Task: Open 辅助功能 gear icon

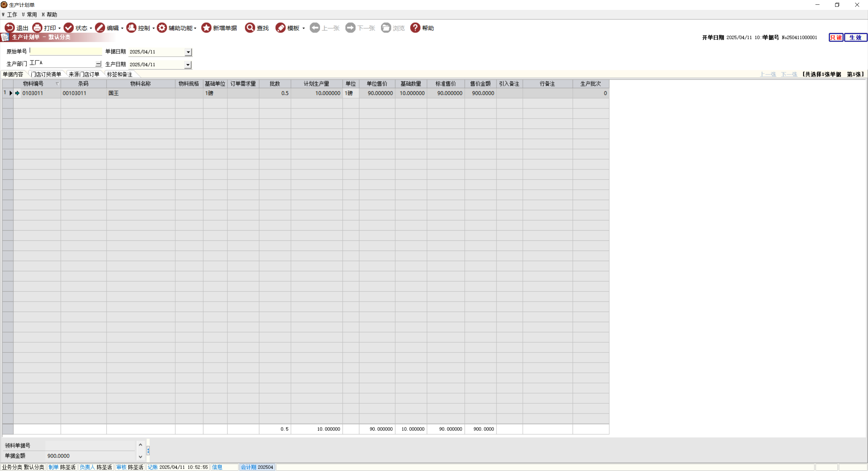Action: coord(162,28)
